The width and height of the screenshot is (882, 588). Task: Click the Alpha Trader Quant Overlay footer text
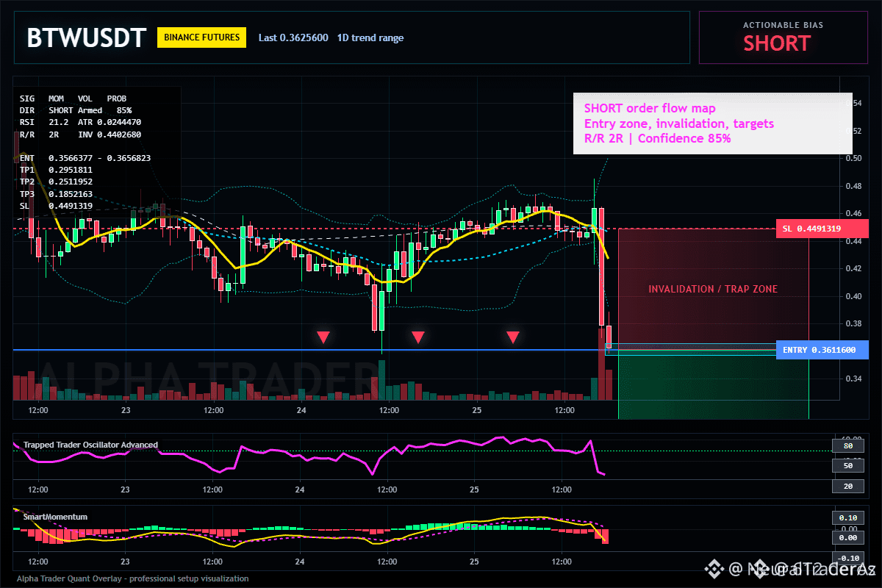(x=133, y=578)
